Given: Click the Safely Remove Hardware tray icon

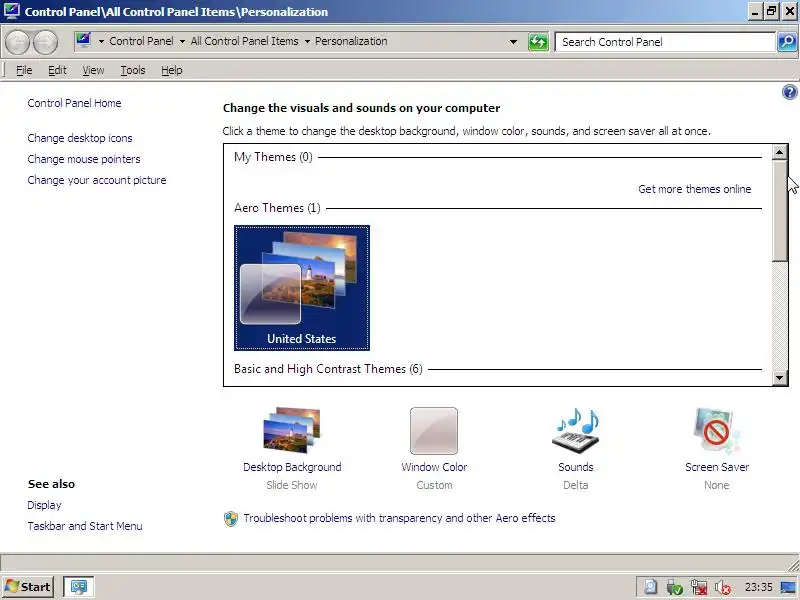Looking at the screenshot, I should pos(674,588).
